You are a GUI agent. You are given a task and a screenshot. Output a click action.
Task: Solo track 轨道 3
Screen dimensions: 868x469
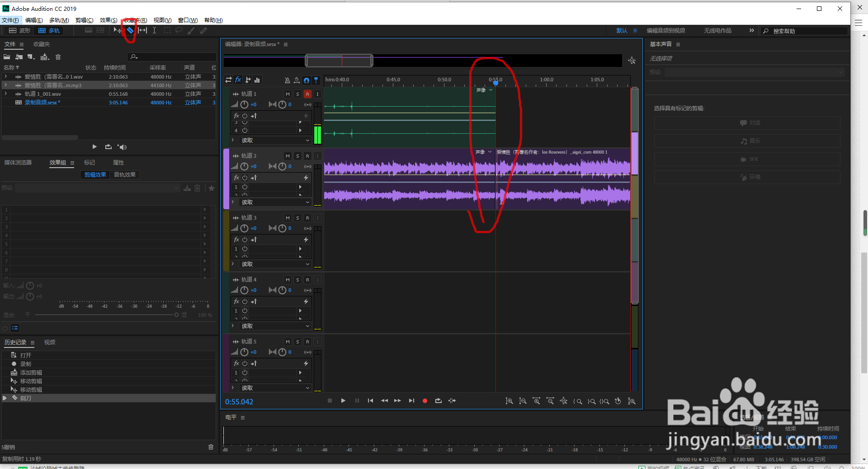[x=297, y=218]
